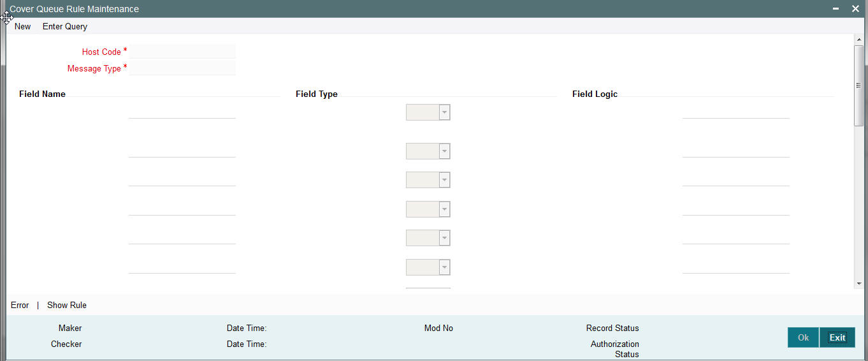Screen dimensions: 868x361
Task: Focus the Message Type input field
Action: click(182, 68)
